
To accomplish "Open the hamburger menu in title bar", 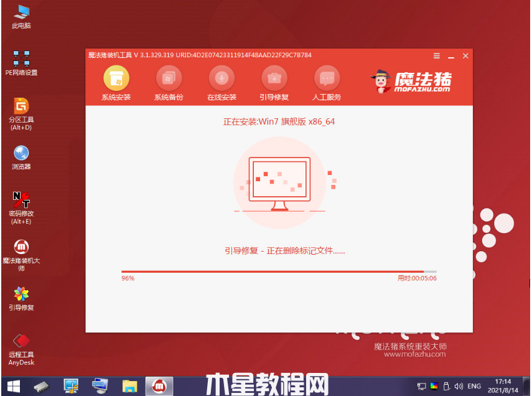I will click(x=437, y=55).
